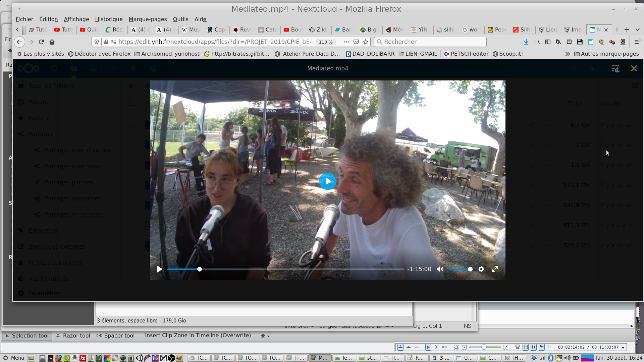644x362 pixels.
Task: Reload the Firefox page
Action: [41, 42]
